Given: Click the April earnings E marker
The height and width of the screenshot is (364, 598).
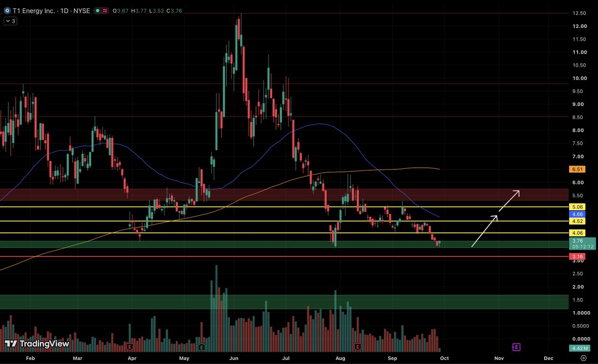Looking at the screenshot, I should pos(130,346).
